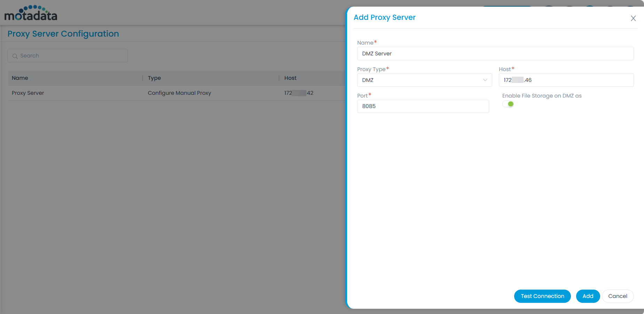Image resolution: width=644 pixels, height=314 pixels.
Task: Click the Type column header
Action: click(x=154, y=78)
